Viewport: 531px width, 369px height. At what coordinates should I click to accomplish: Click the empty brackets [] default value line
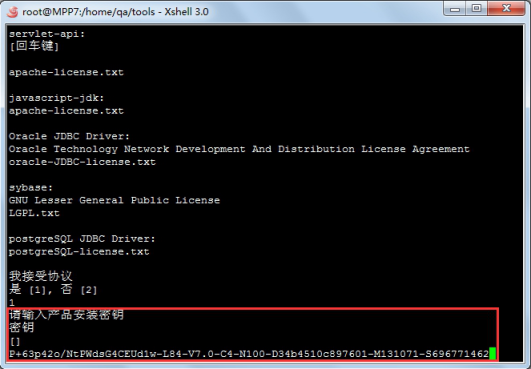[x=15, y=341]
